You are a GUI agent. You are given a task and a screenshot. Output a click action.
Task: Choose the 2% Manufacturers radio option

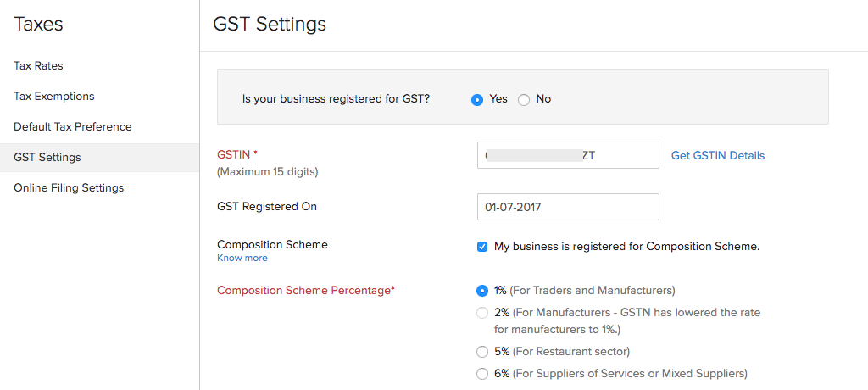coord(482,313)
